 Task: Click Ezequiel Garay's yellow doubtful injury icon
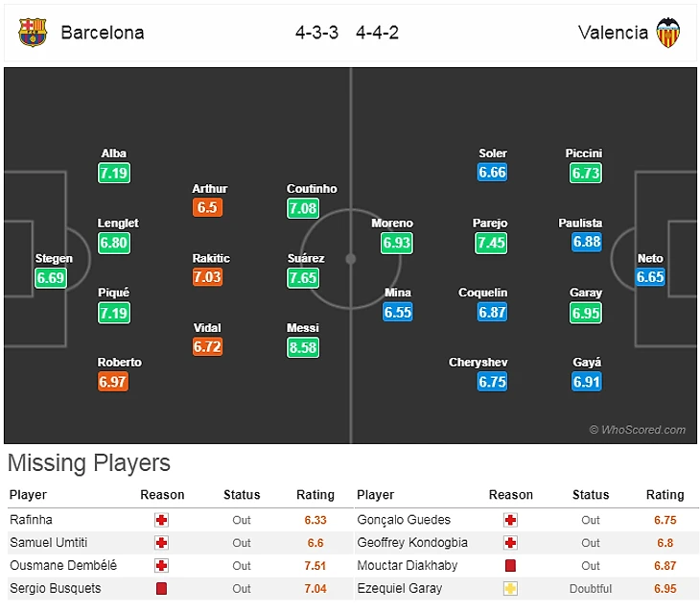510,588
